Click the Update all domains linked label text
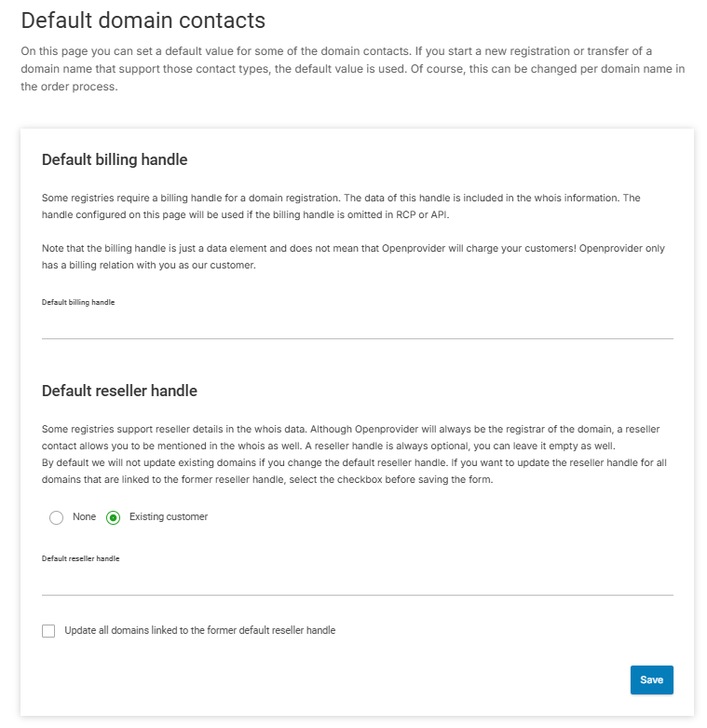The image size is (707, 728). click(200, 630)
